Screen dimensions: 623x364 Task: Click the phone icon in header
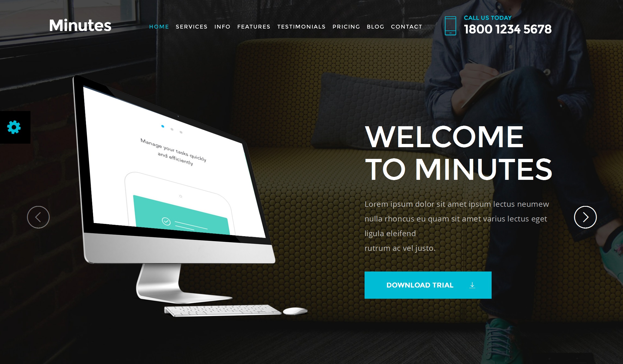(451, 25)
